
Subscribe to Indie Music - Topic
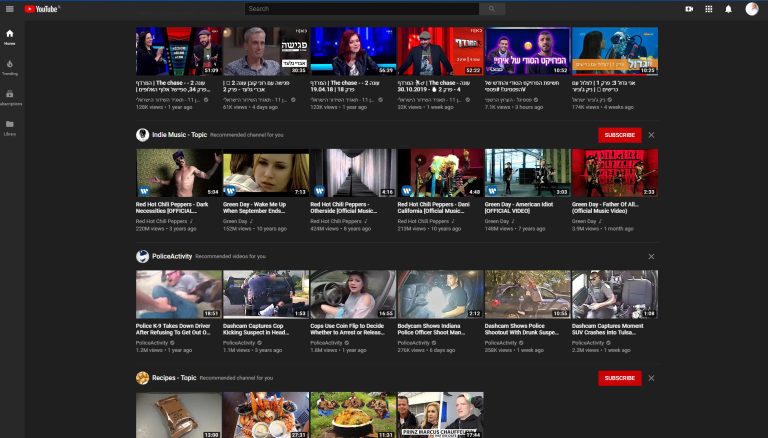(620, 135)
